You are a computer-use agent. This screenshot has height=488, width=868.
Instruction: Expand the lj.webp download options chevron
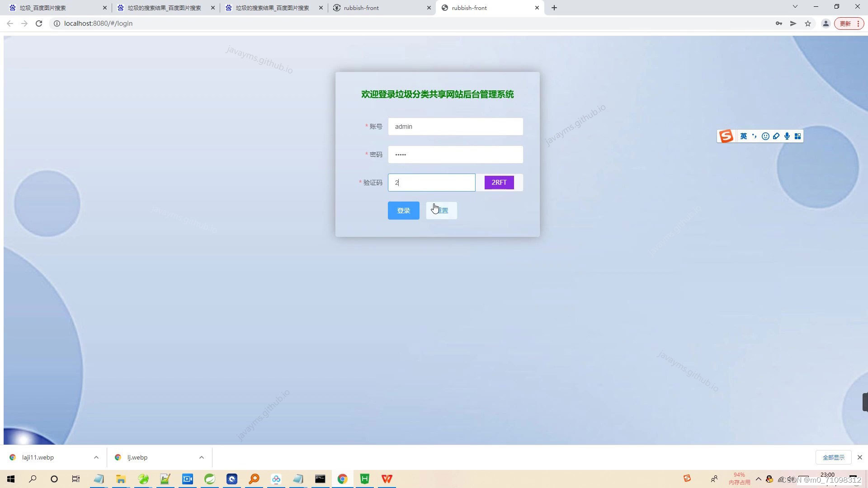[202, 457]
